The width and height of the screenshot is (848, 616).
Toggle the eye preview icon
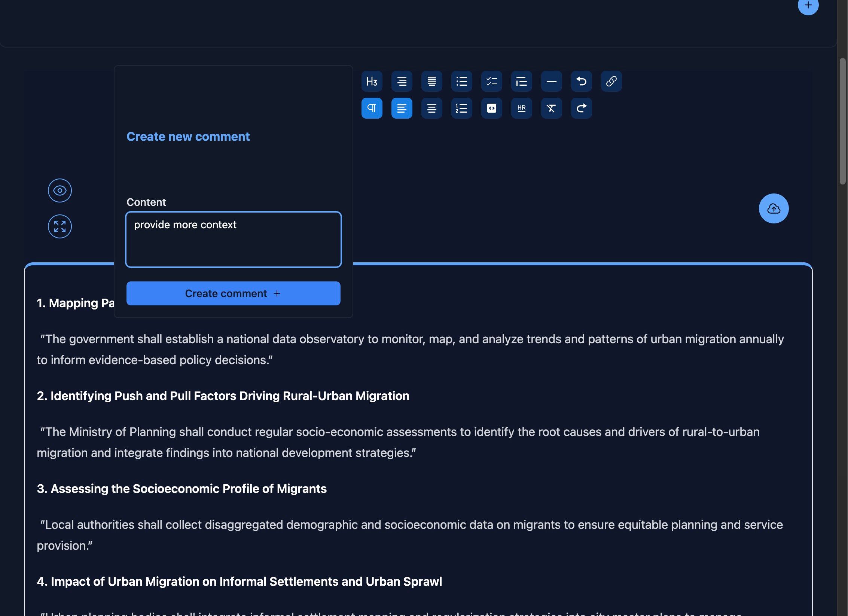tap(60, 190)
